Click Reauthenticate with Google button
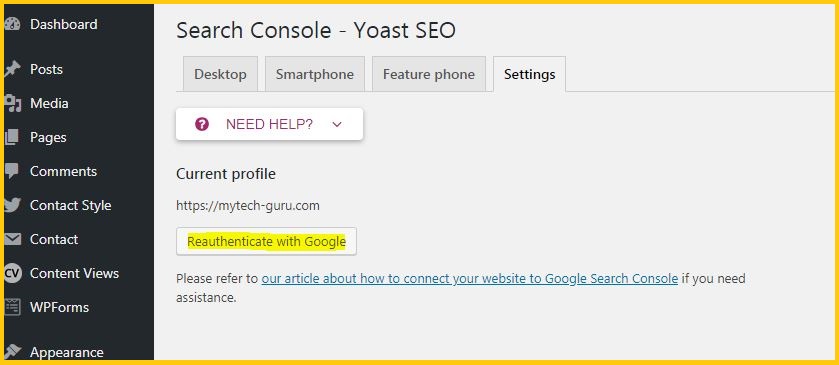Image resolution: width=839 pixels, height=365 pixels. (x=266, y=241)
